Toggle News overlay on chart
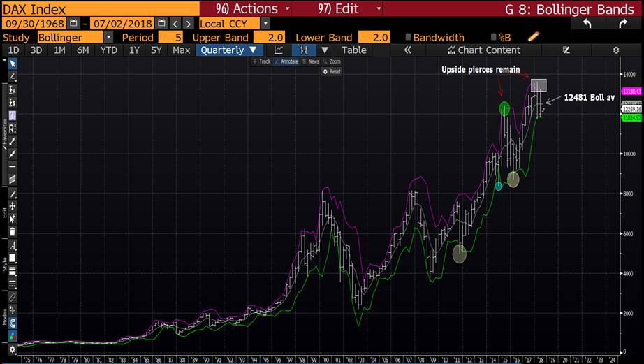This screenshot has height=364, width=644. coord(311,61)
